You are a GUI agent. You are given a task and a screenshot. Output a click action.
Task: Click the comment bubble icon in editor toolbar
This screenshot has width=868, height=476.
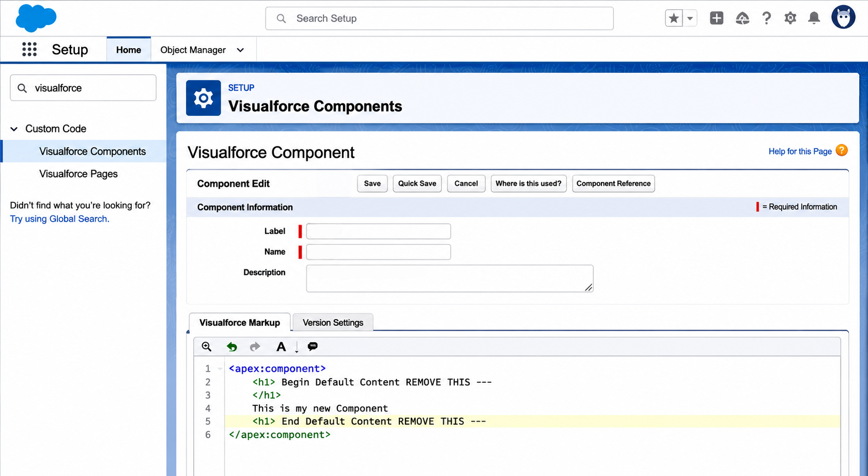(x=313, y=346)
